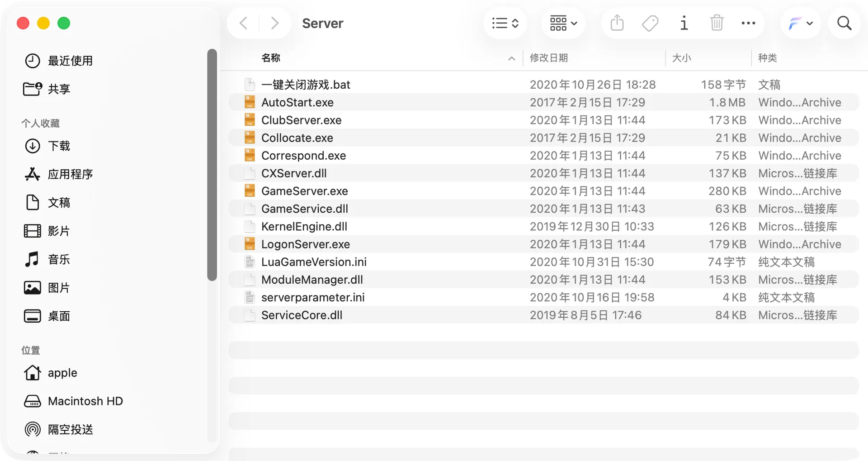Open 桌面 in the sidebar
The image size is (868, 461).
click(47, 316)
